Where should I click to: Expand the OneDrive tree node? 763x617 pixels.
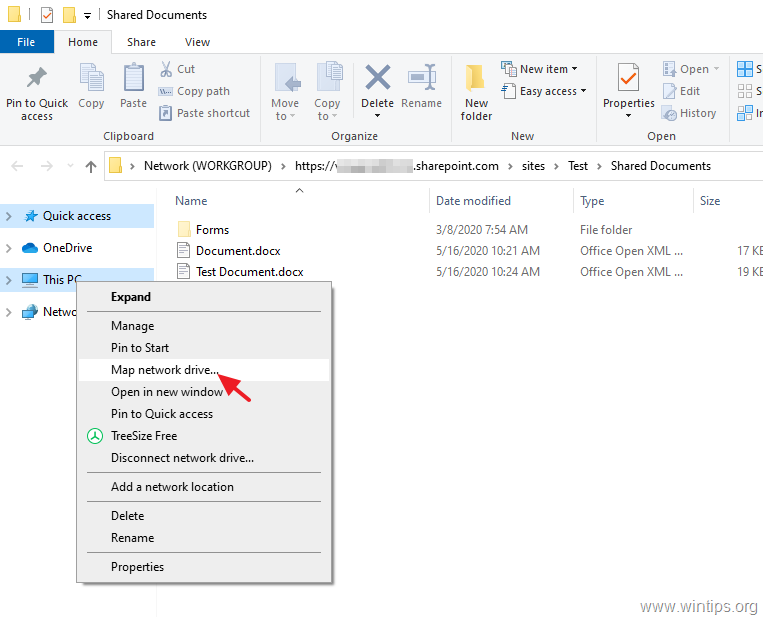point(9,248)
